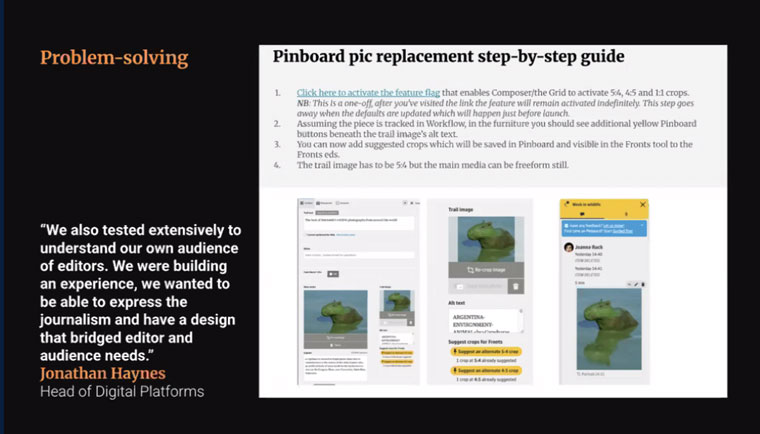This screenshot has height=434, width=760.
Task: Select the second tab in Pinboard panel header
Action: tap(626, 214)
